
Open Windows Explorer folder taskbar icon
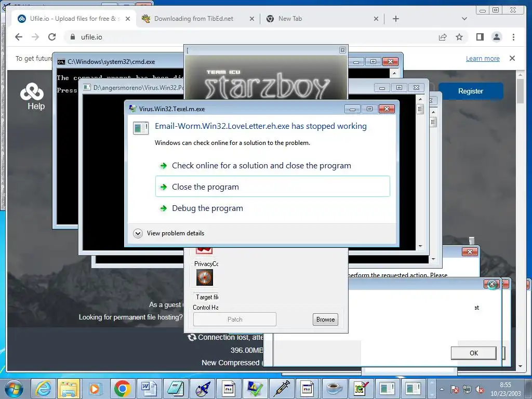(69, 389)
